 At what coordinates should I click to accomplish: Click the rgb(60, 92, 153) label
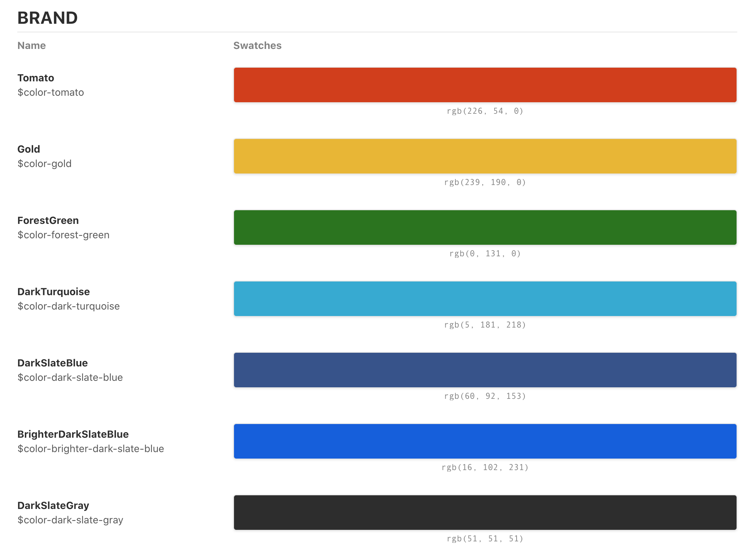pyautogui.click(x=485, y=396)
